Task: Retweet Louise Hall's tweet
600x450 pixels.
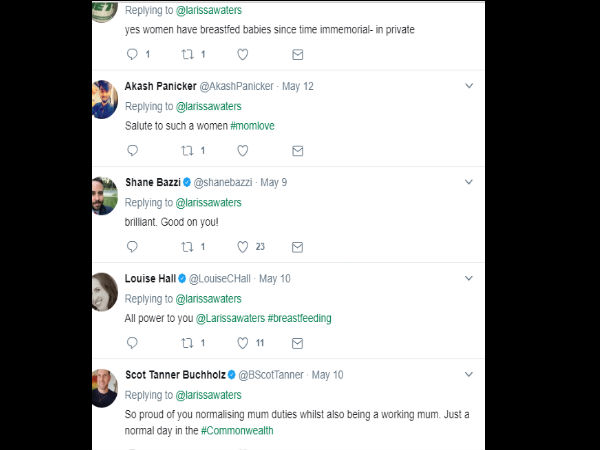Action: (x=186, y=342)
